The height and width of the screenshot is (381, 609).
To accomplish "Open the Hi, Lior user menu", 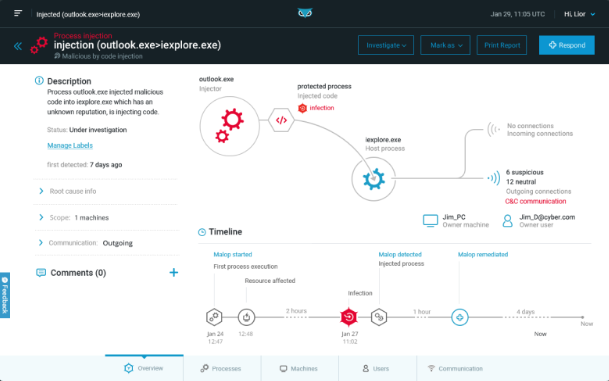I will point(579,14).
